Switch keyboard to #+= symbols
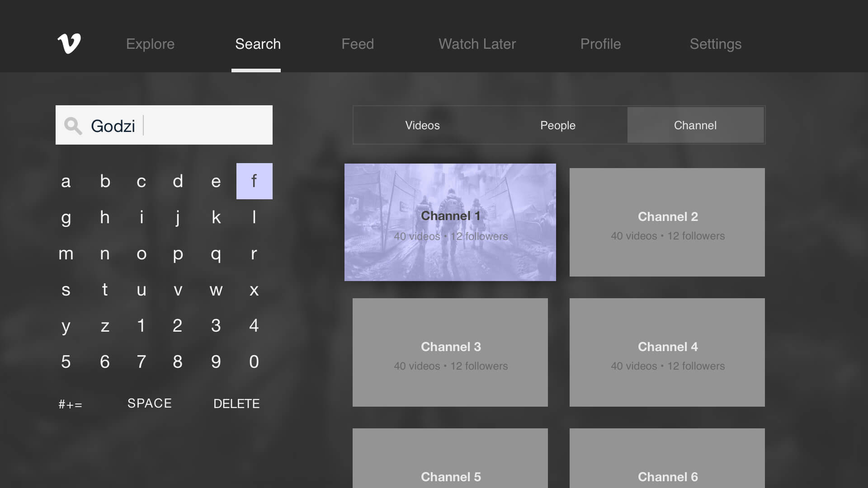 tap(71, 404)
